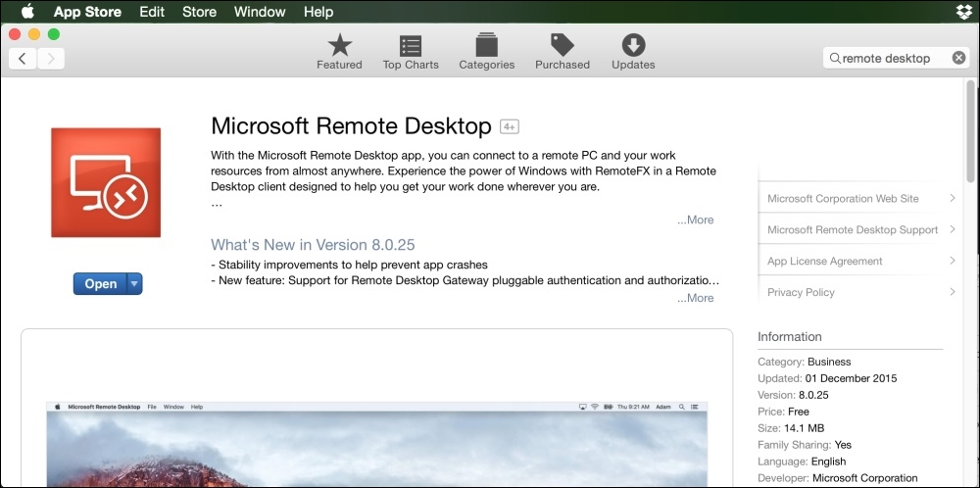Click chevron beside App License Agreement

953,261
